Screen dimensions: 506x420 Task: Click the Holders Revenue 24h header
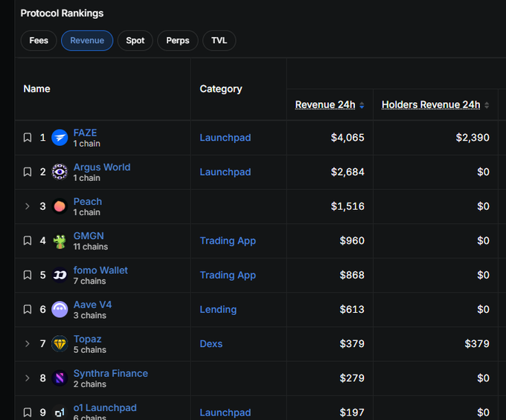[431, 105]
